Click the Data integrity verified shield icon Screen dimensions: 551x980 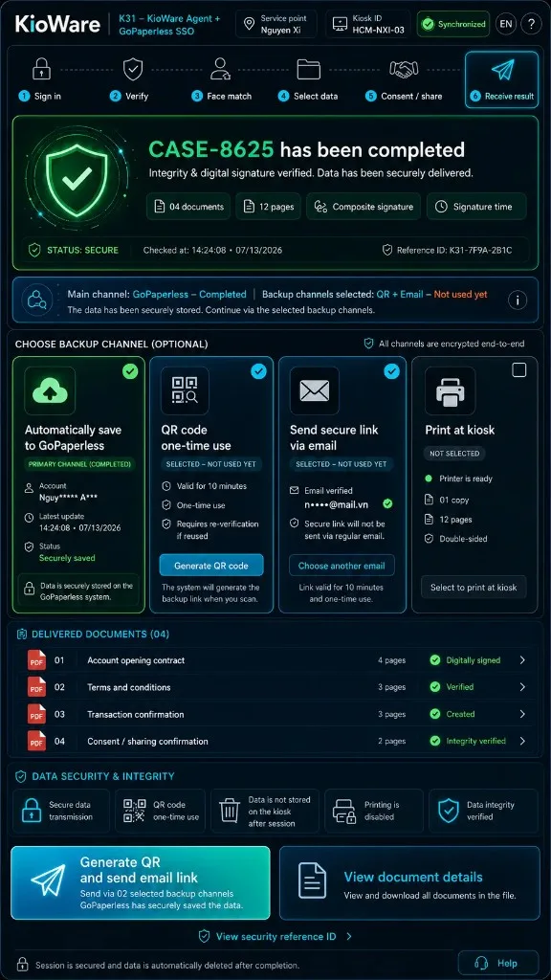449,811
